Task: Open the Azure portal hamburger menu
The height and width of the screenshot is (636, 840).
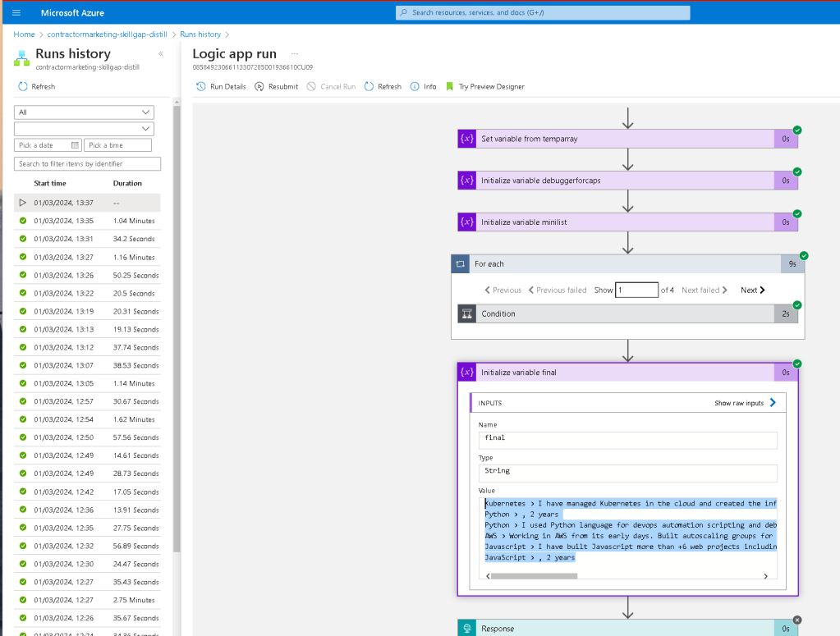Action: tap(16, 12)
